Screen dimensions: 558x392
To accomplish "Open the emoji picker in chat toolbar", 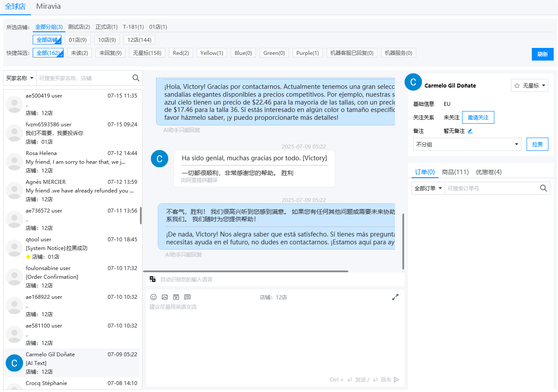I will (x=153, y=297).
